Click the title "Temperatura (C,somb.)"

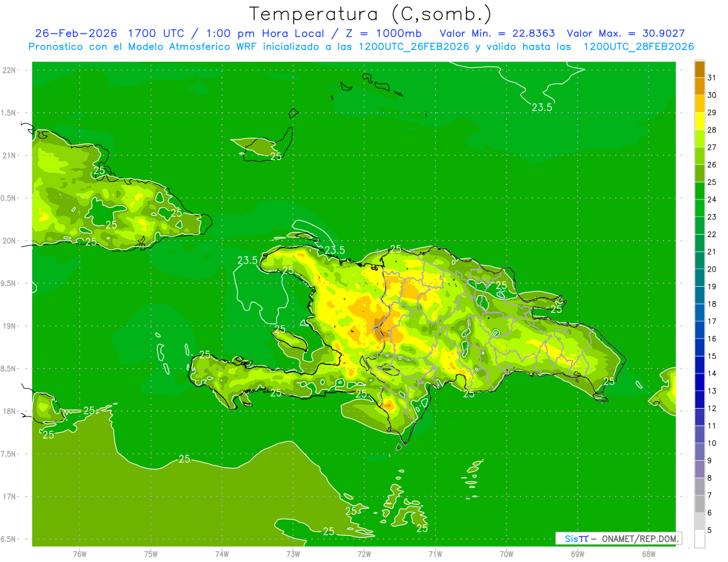371,14
